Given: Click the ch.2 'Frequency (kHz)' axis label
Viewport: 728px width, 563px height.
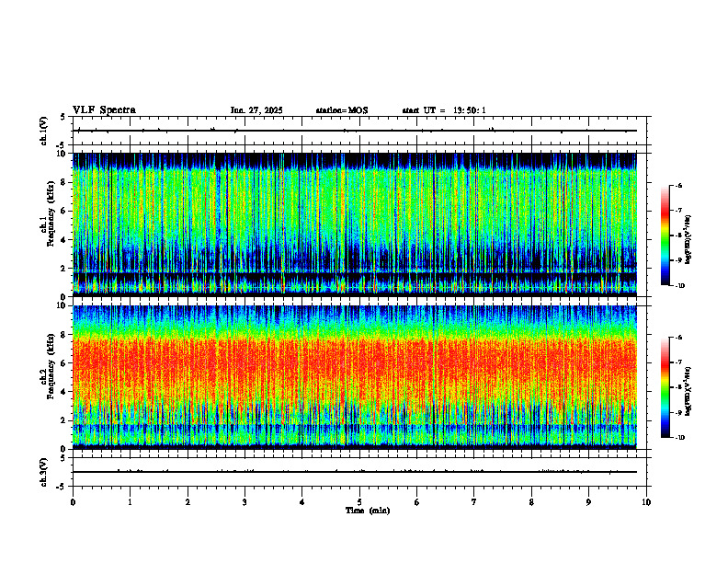Looking at the screenshot, I should (x=51, y=364).
